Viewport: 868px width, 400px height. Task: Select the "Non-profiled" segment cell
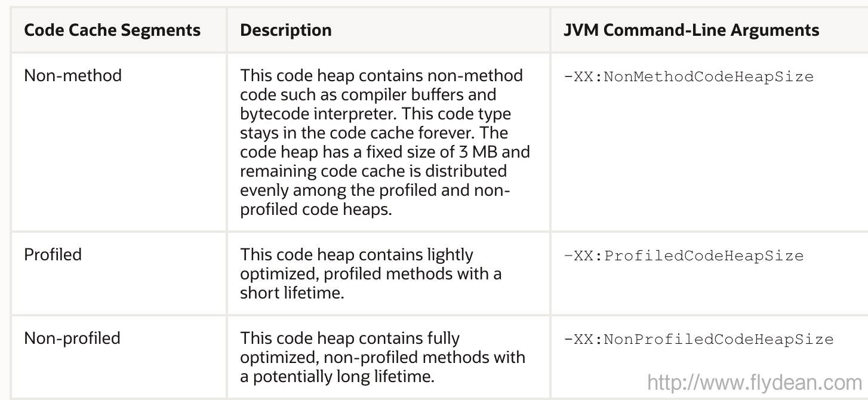tap(72, 338)
